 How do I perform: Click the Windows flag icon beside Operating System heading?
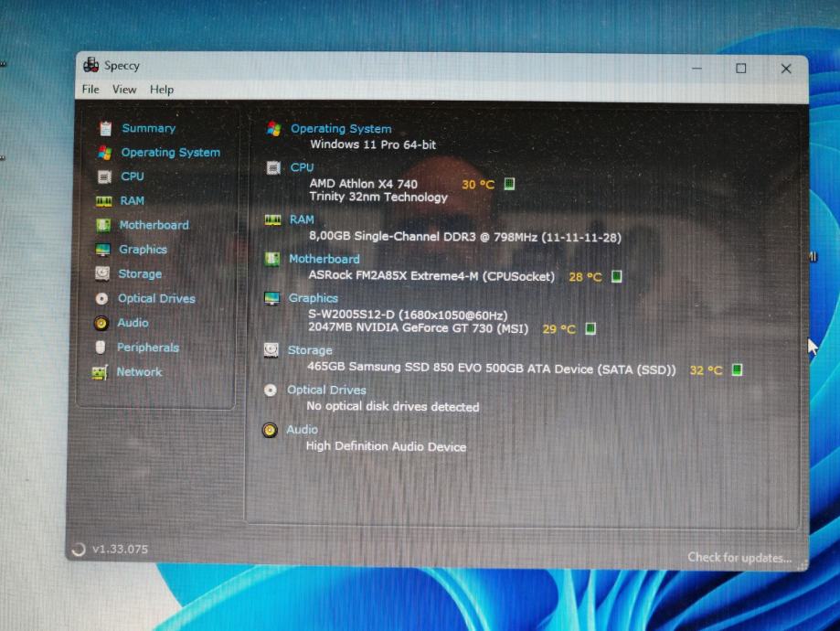point(273,129)
